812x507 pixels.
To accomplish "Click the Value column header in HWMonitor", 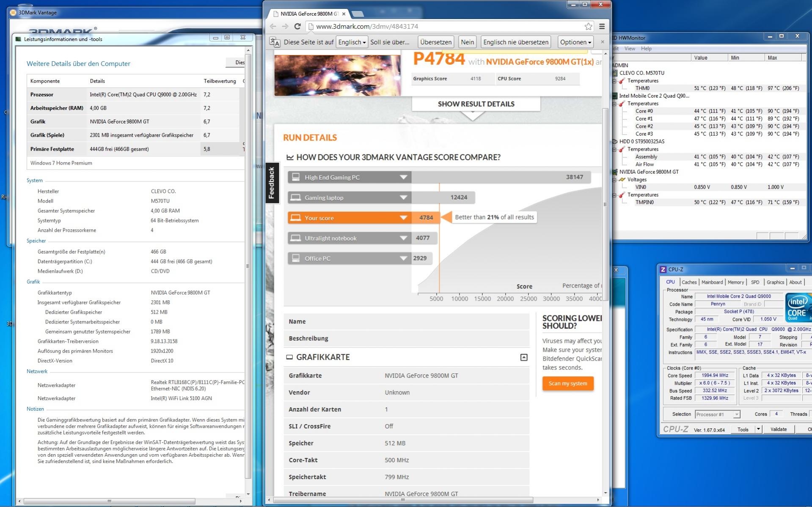I will click(x=709, y=58).
